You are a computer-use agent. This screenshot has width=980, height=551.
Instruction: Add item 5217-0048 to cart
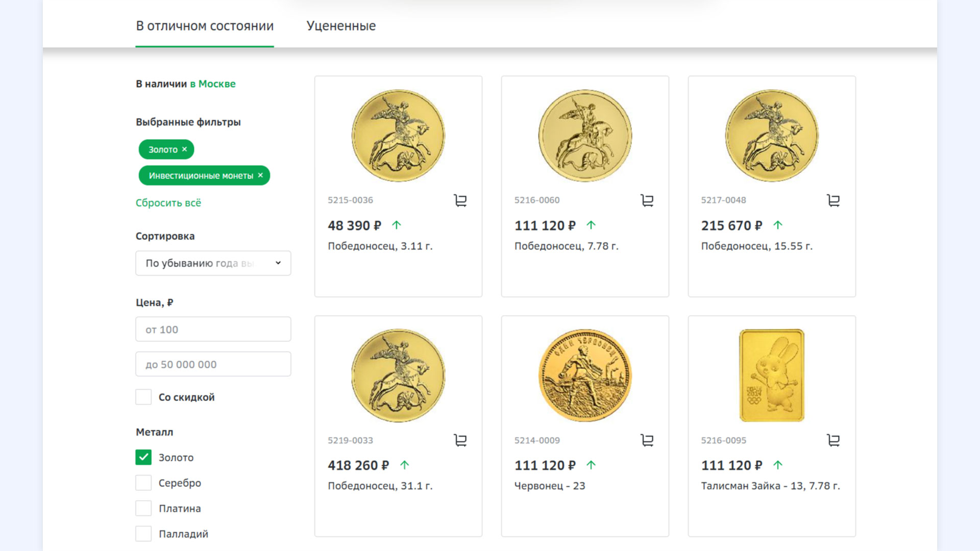point(833,201)
